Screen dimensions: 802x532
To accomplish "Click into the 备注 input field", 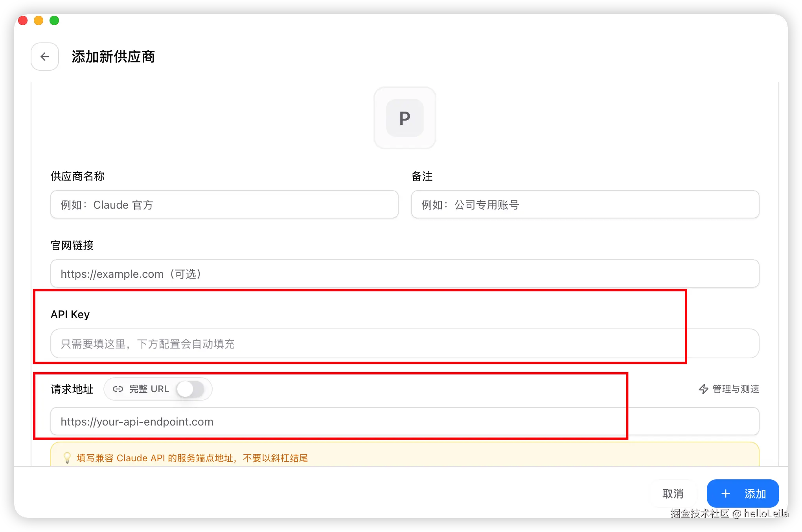I will coord(585,205).
